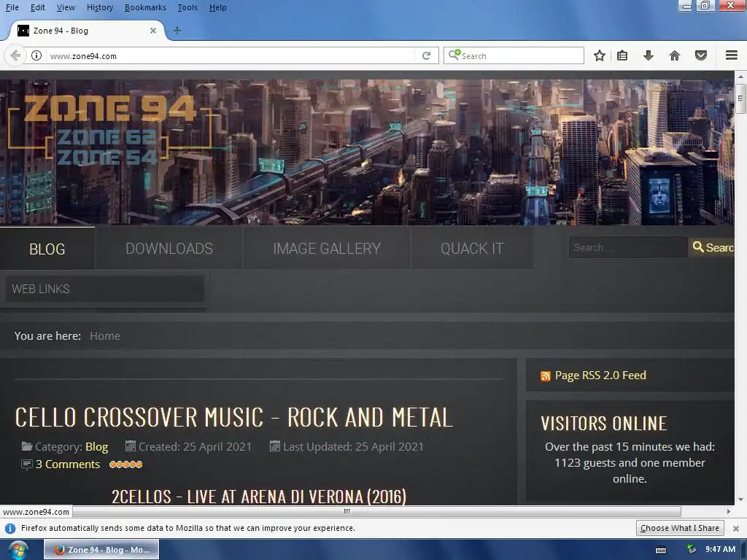Open the IMAGE GALLERY navigation item
This screenshot has height=560, width=747.
pos(327,249)
